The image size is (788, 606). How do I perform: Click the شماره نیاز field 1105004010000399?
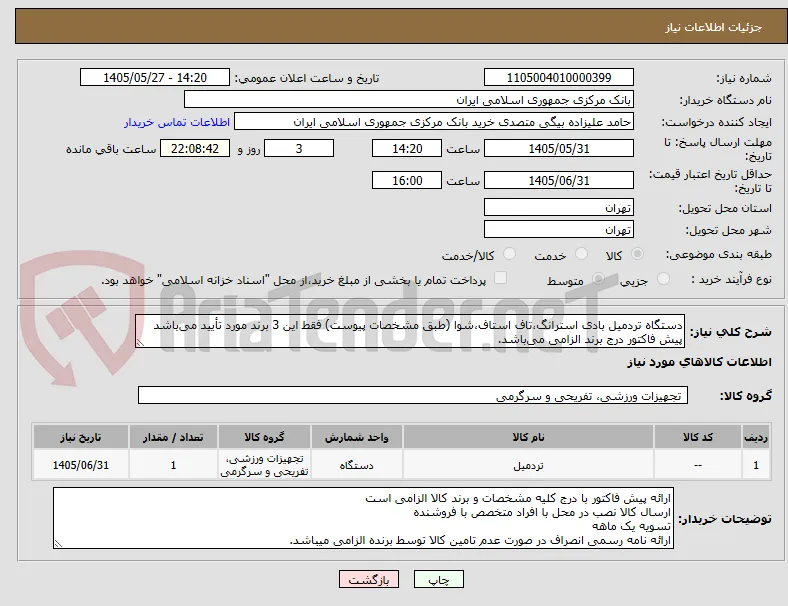point(558,77)
